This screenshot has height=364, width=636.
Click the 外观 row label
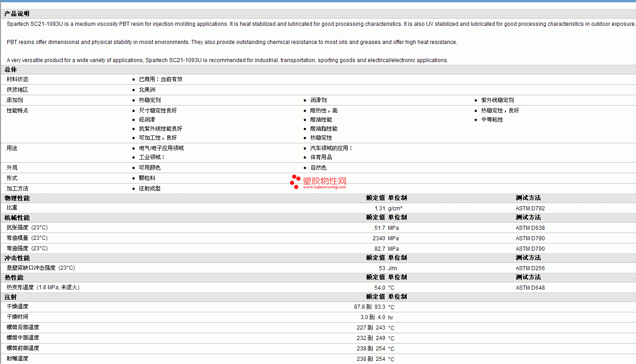pos(12,168)
